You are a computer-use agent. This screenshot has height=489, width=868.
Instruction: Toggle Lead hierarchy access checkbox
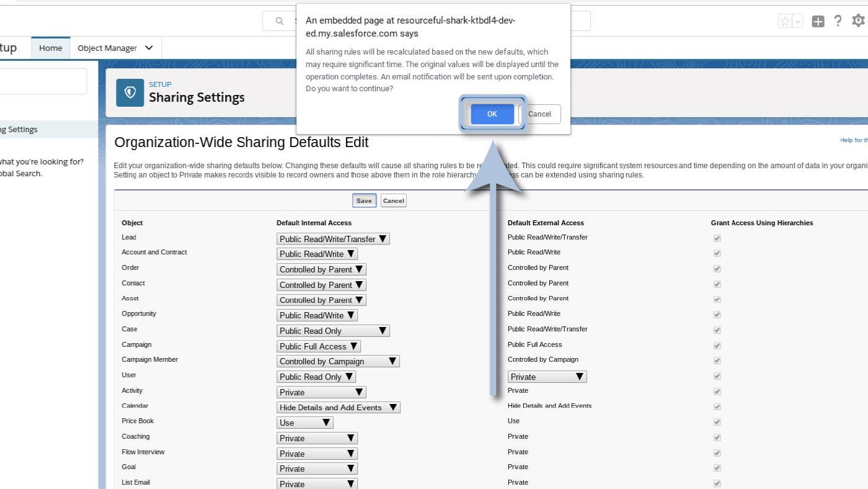pyautogui.click(x=717, y=238)
